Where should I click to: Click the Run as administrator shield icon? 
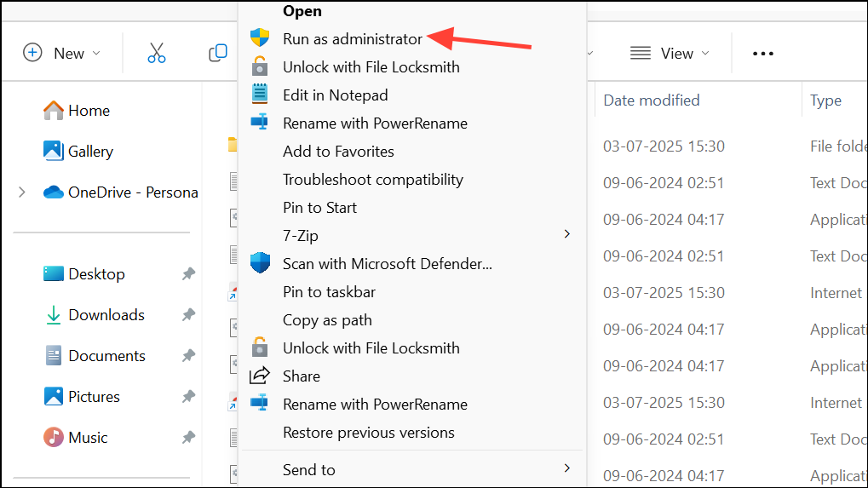click(260, 38)
